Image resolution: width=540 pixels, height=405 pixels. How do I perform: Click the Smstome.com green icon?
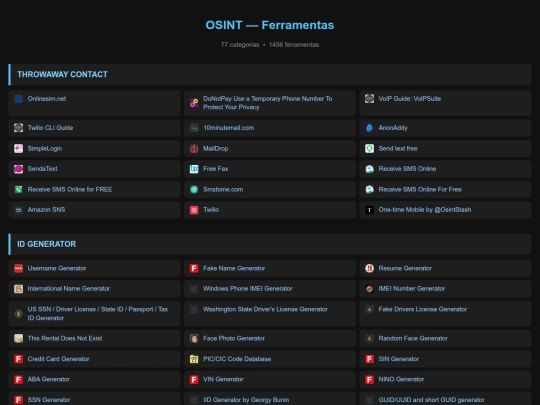tap(194, 189)
